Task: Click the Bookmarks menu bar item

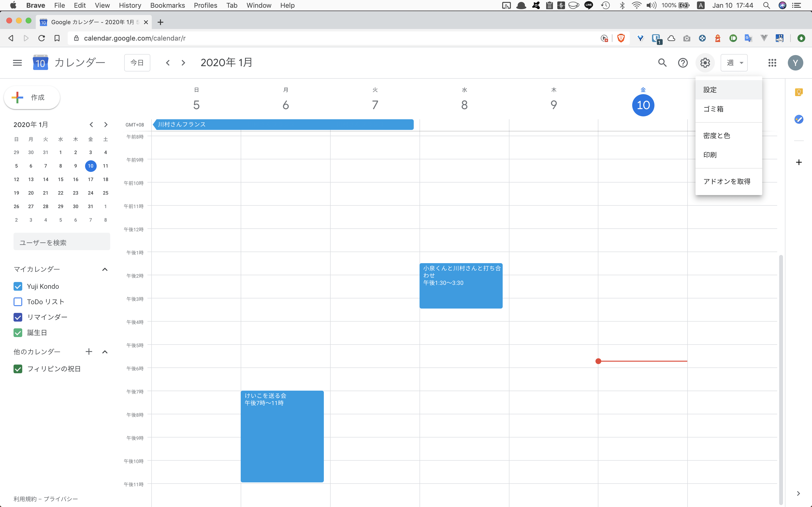Action: click(x=167, y=5)
